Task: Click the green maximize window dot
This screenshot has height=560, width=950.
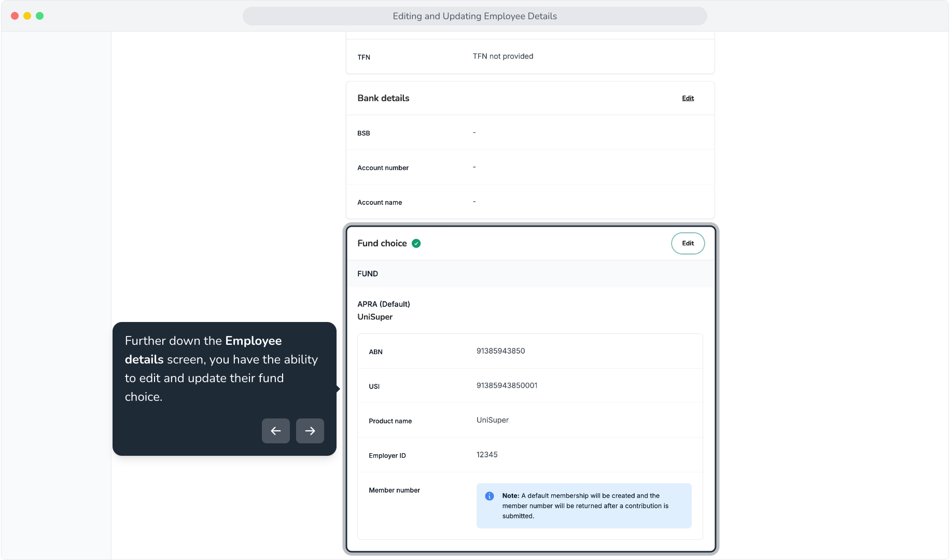Action: [x=40, y=16]
